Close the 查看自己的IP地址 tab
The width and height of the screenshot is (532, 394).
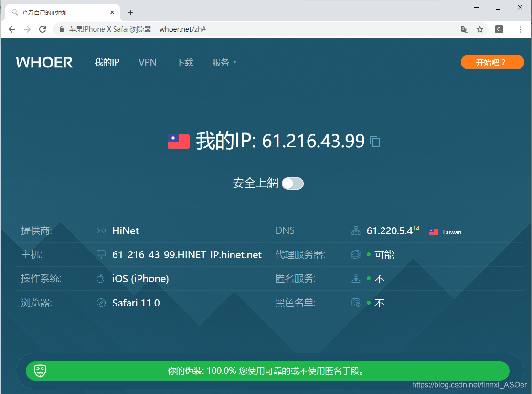tap(112, 12)
